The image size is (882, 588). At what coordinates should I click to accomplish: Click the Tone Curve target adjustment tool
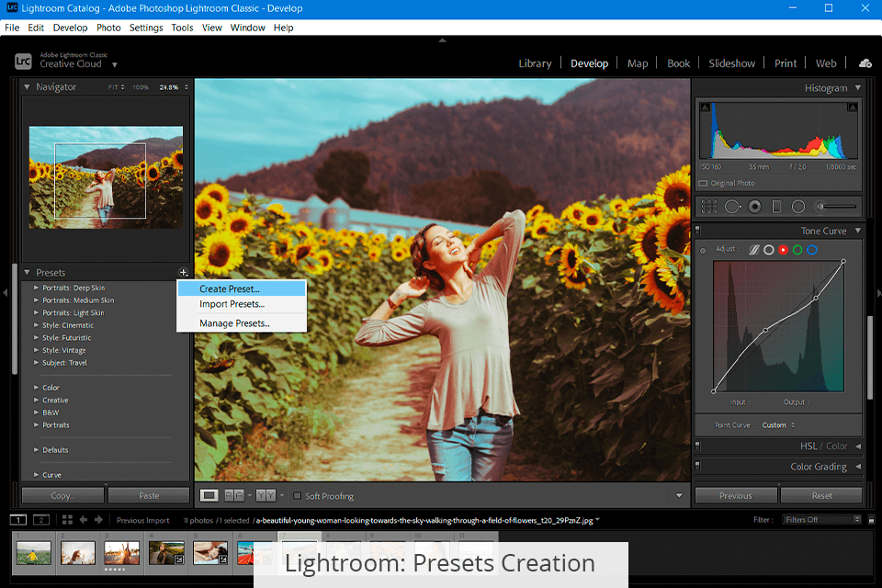704,250
